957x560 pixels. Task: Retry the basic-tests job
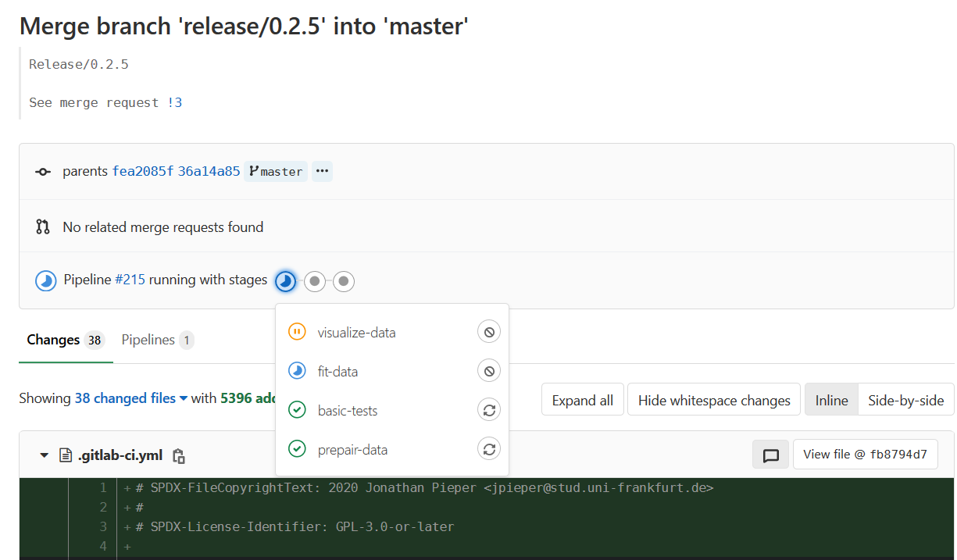489,409
